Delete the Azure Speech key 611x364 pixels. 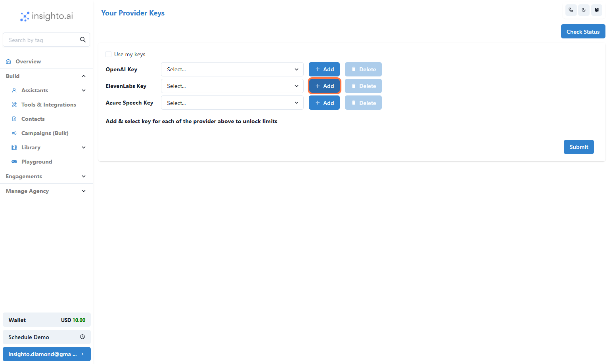coord(363,103)
